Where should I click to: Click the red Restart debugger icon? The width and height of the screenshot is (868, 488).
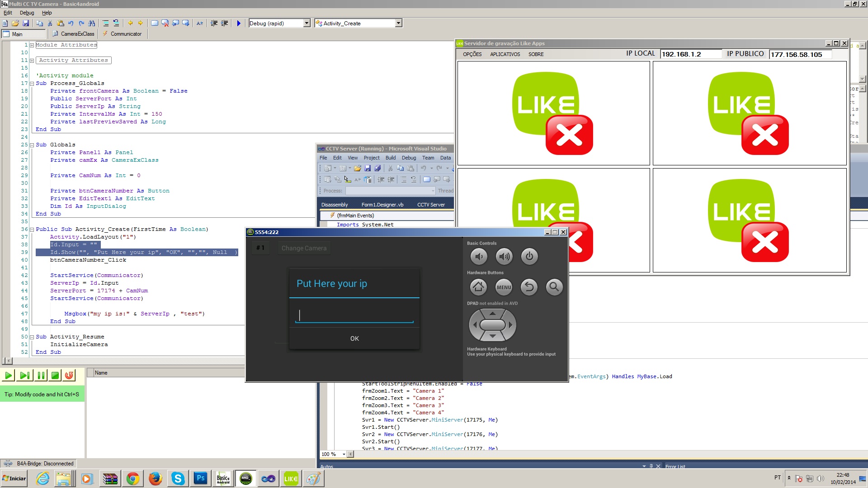click(69, 375)
